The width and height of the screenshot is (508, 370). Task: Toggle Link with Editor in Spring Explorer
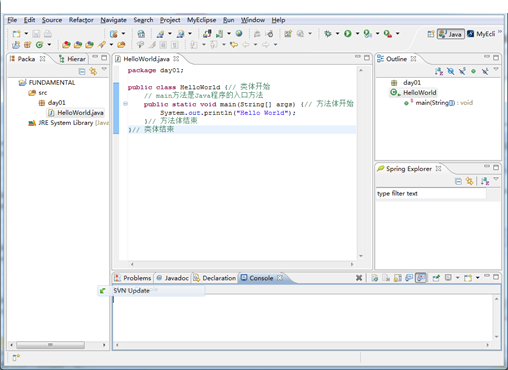point(469,181)
